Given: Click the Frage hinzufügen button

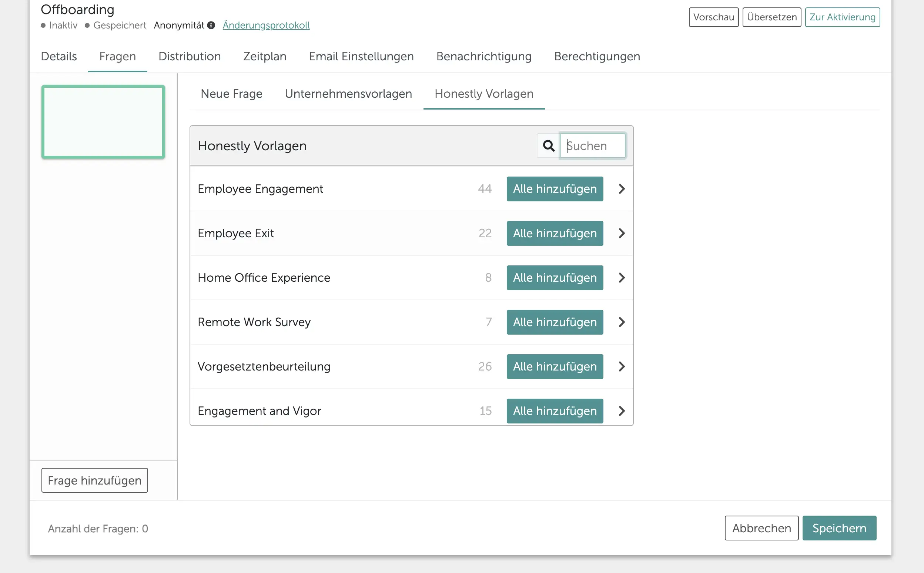Looking at the screenshot, I should click(94, 480).
